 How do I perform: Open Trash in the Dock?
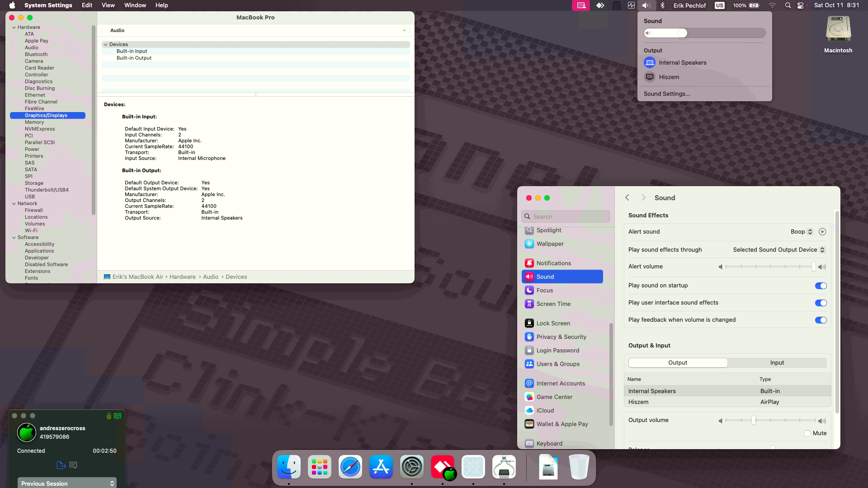pos(579,467)
